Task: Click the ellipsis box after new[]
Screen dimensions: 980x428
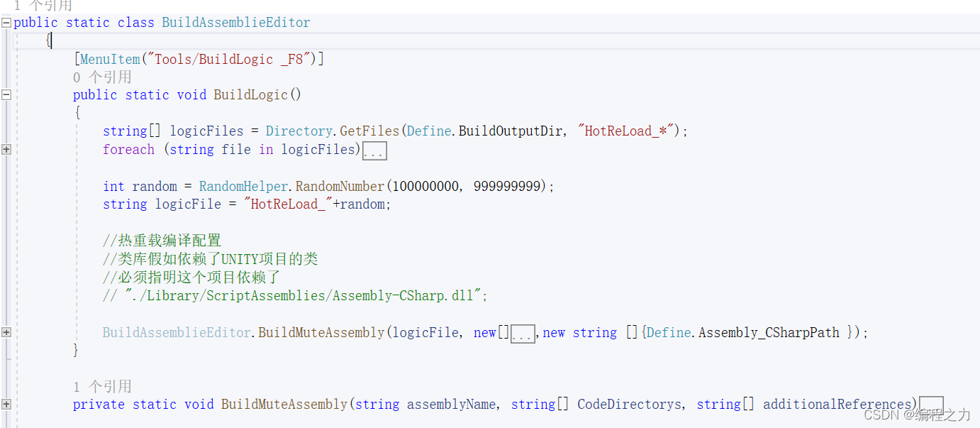Action: 523,334
